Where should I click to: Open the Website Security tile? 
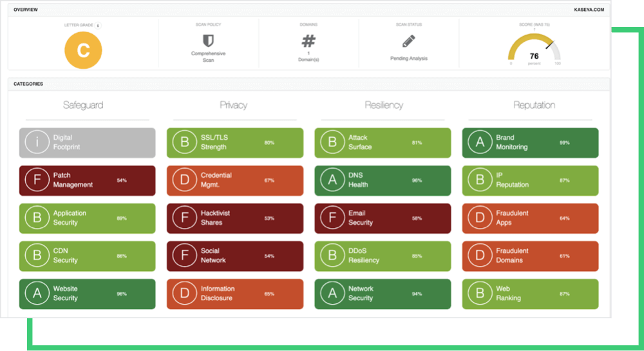click(x=87, y=294)
